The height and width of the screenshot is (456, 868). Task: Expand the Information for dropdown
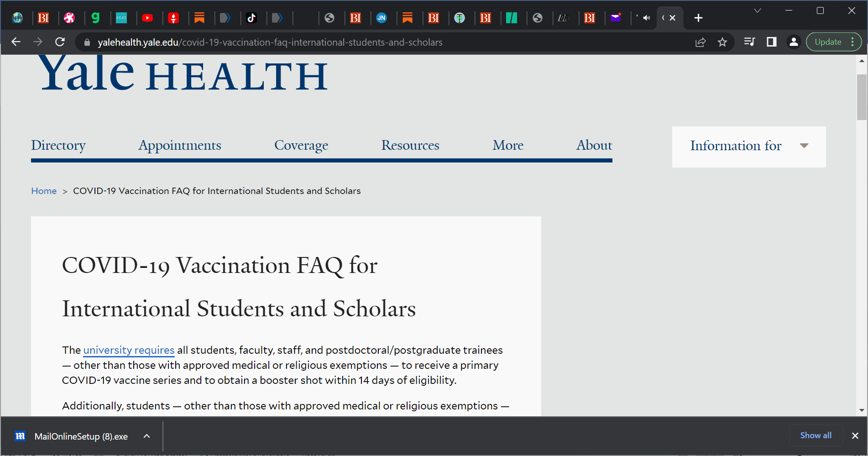coord(748,146)
